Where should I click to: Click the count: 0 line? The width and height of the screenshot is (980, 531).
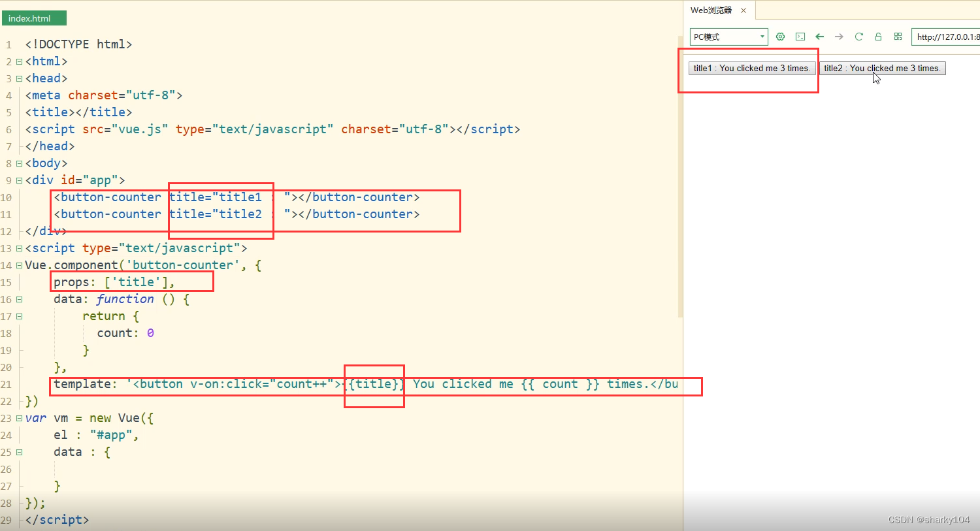pyautogui.click(x=125, y=333)
